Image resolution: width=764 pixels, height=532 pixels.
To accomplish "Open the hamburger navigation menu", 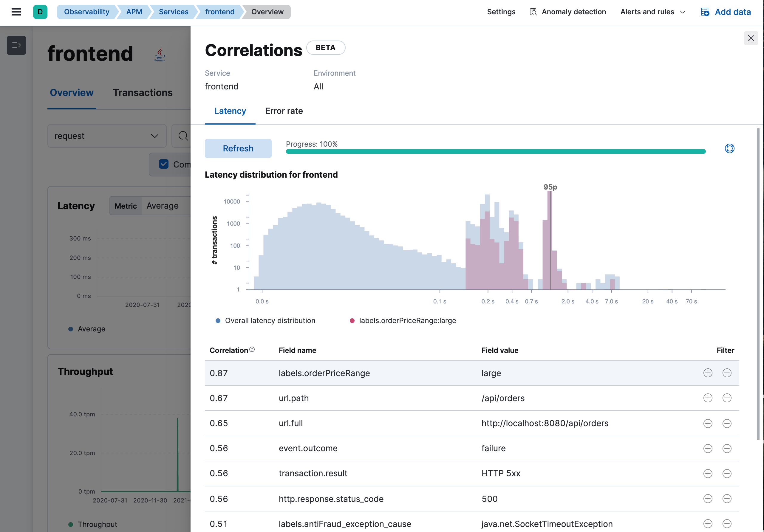I will pos(16,12).
